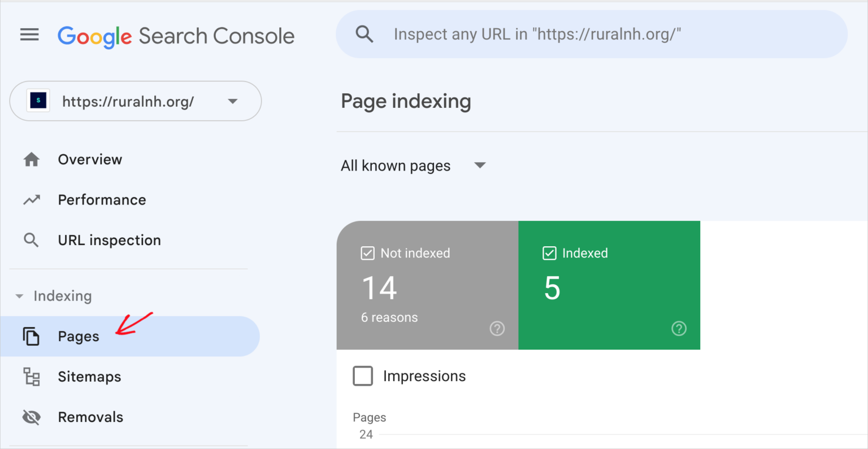Click the Pages chart axis label
This screenshot has height=449, width=868.
tap(370, 417)
